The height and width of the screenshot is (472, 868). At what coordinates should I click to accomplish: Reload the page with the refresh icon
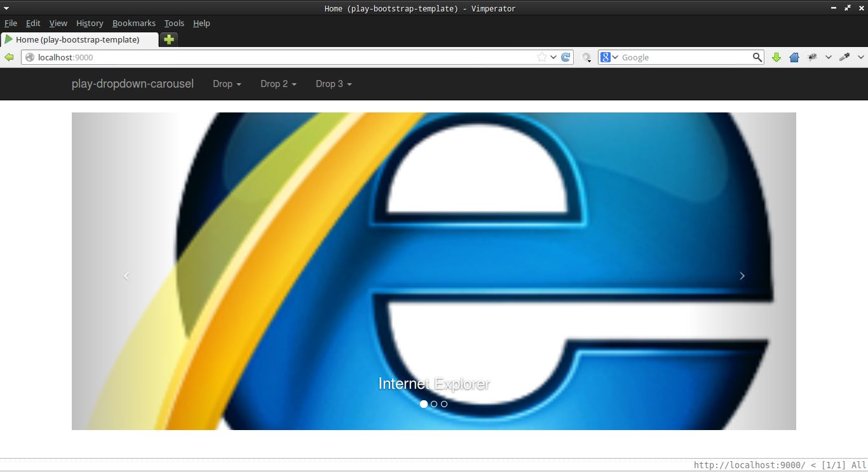click(x=566, y=57)
